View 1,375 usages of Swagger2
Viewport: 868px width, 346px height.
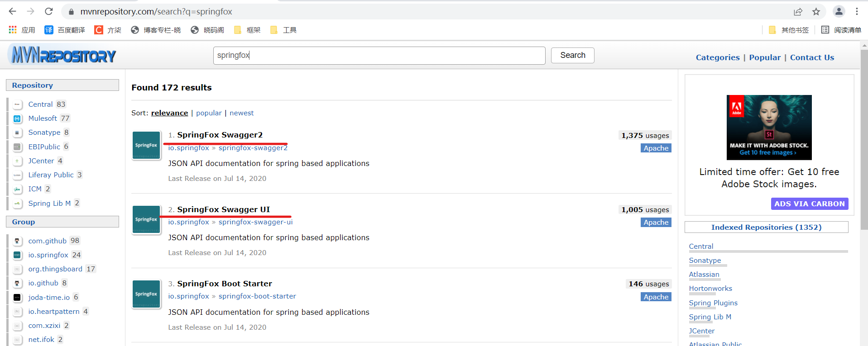click(645, 135)
